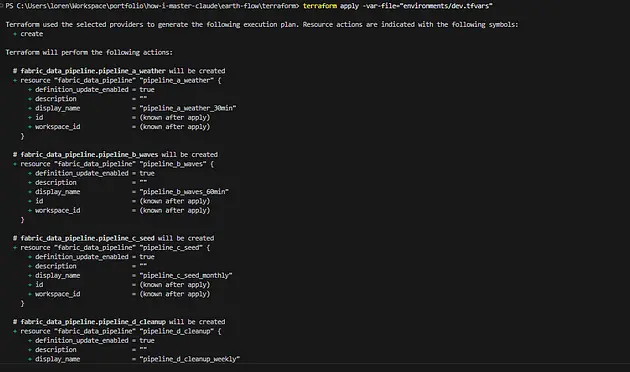The width and height of the screenshot is (630, 372).
Task: Click the "pipeline_b_waves_60min" display_name value
Action: pos(184,192)
